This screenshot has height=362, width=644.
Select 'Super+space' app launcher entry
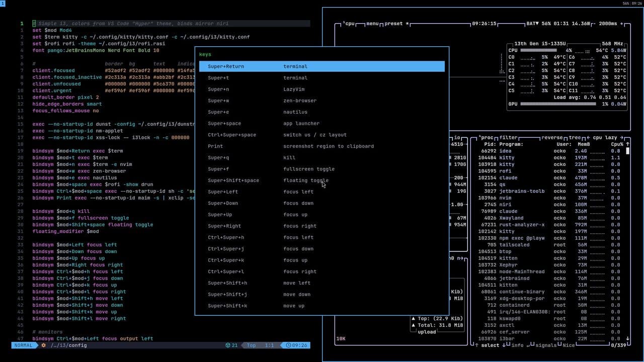[322, 123]
